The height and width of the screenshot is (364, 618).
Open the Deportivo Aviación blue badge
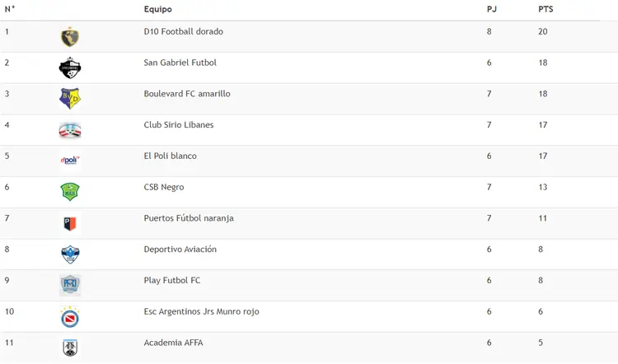(x=70, y=254)
